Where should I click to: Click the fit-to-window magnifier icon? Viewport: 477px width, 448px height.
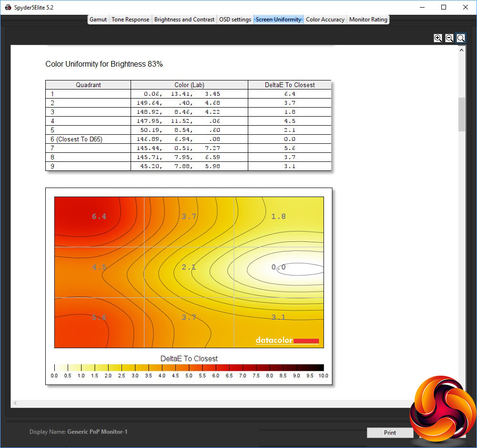pyautogui.click(x=461, y=38)
